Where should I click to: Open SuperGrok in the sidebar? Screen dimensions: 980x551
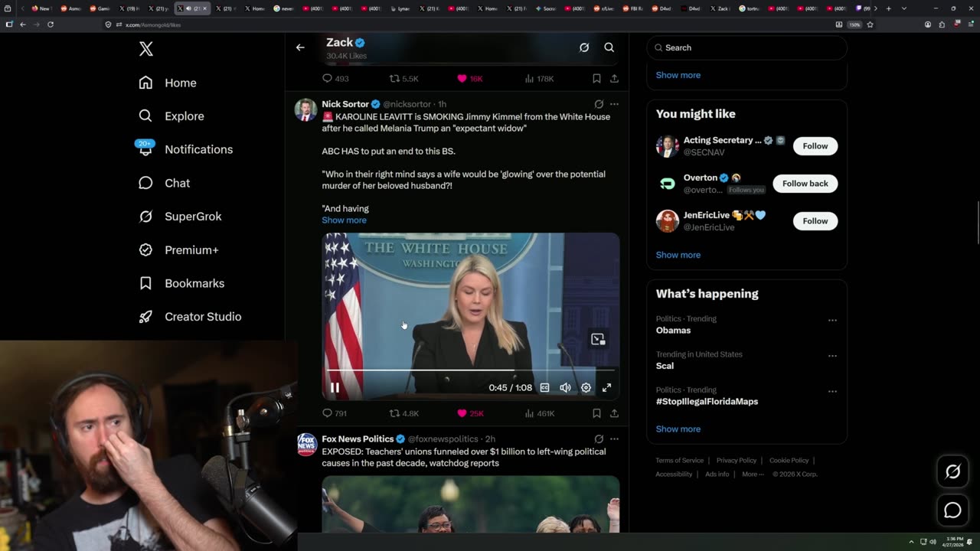coord(180,217)
